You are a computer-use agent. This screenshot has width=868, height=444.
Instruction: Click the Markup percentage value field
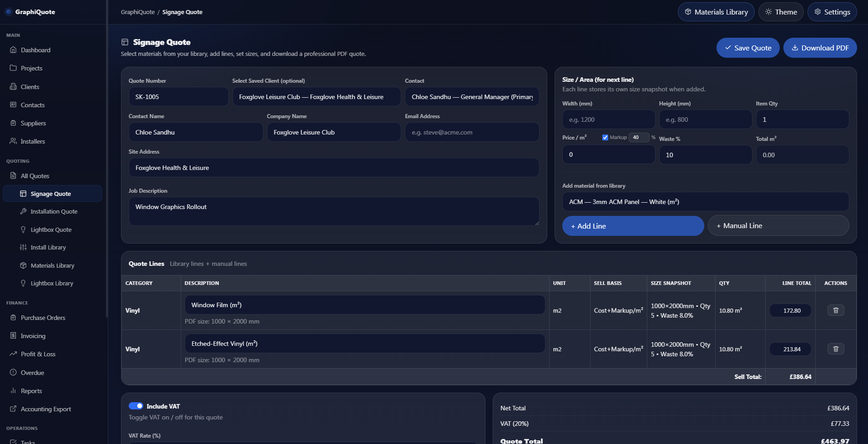pyautogui.click(x=639, y=137)
